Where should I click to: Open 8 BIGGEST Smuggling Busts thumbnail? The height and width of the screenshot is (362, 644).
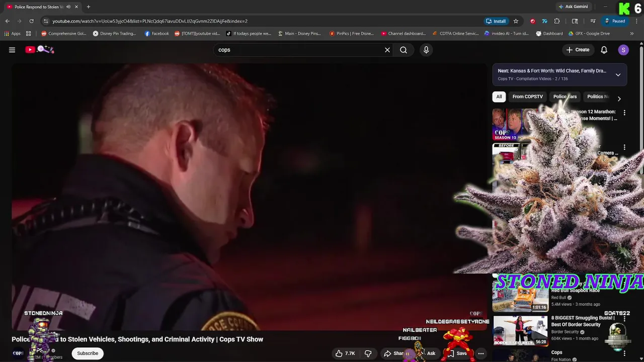520,331
